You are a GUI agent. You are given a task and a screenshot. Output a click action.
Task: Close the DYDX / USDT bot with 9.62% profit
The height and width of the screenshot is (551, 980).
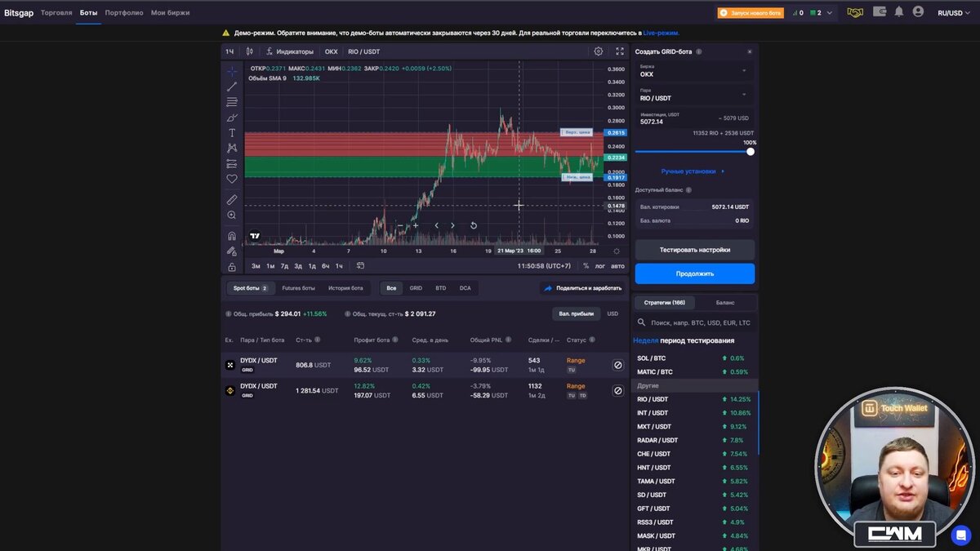click(618, 365)
